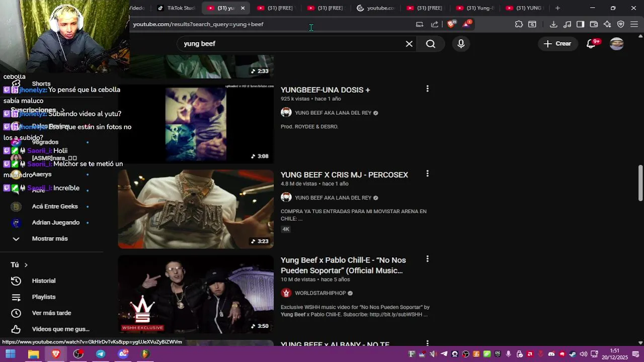The image size is (644, 362).
Task: Open the WSHH No Nos Pueden Soportar thumbnail
Action: pyautogui.click(x=196, y=294)
